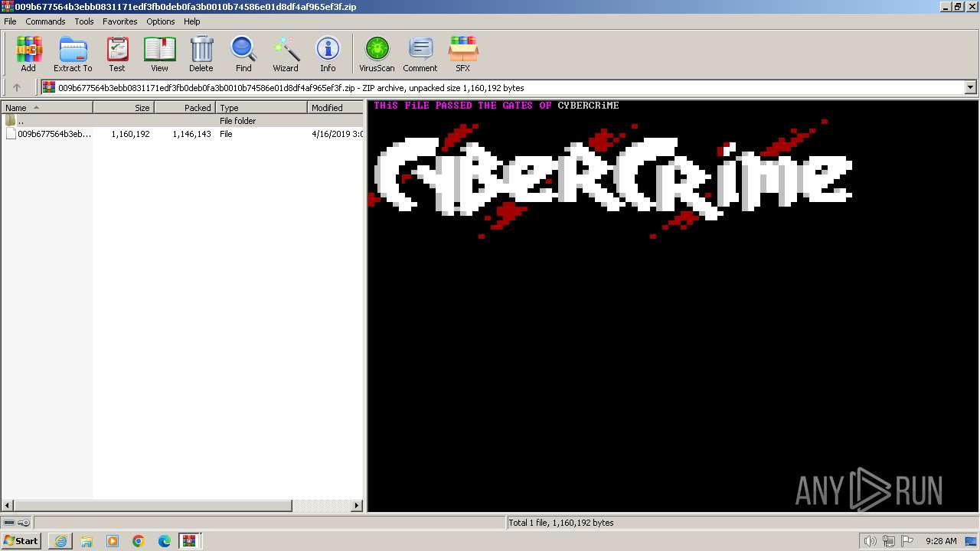Open the Help menu
Viewport: 980px width, 551px height.
(x=192, y=21)
